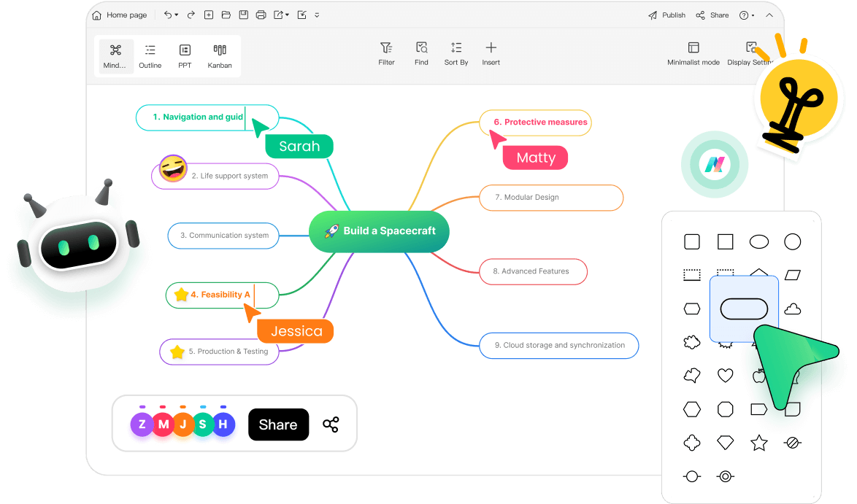Click the Find icon in the toolbar
The image size is (857, 504).
tap(421, 48)
